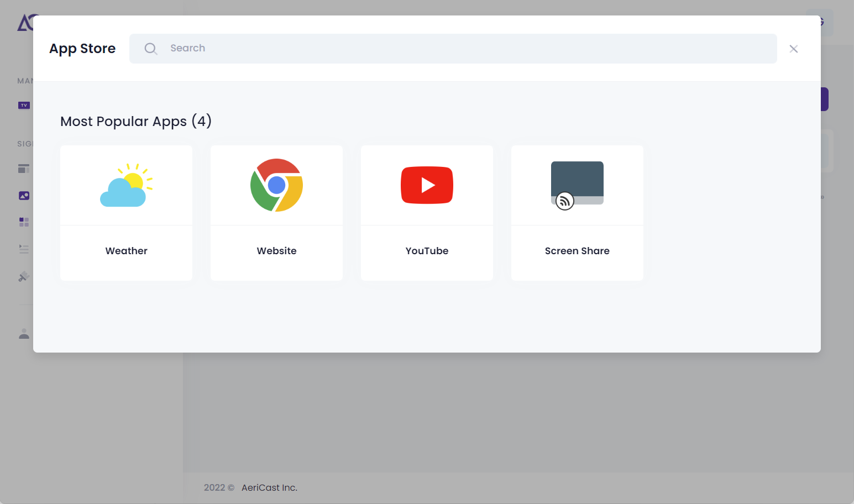Viewport: 854px width, 504px height.
Task: Open the image media icon in background sidebar
Action: point(24,196)
